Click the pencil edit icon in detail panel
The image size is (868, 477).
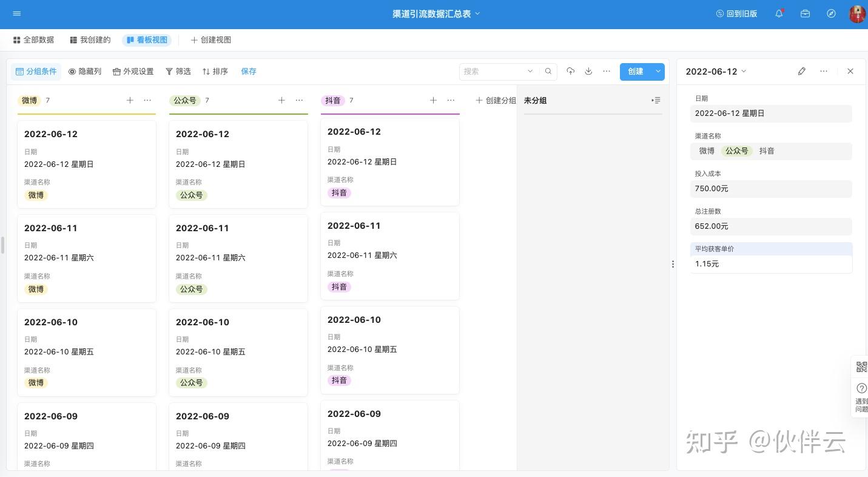(x=801, y=71)
